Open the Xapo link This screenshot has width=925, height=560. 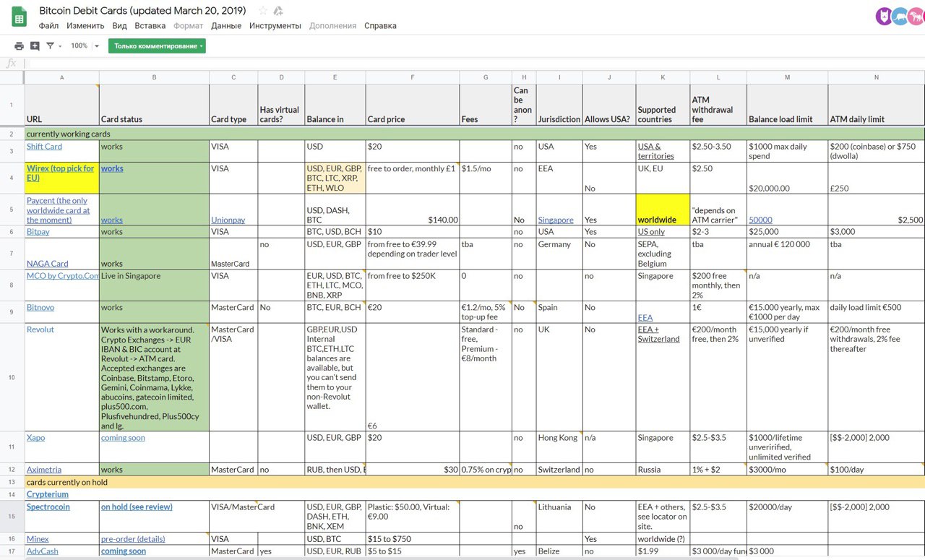coord(36,437)
